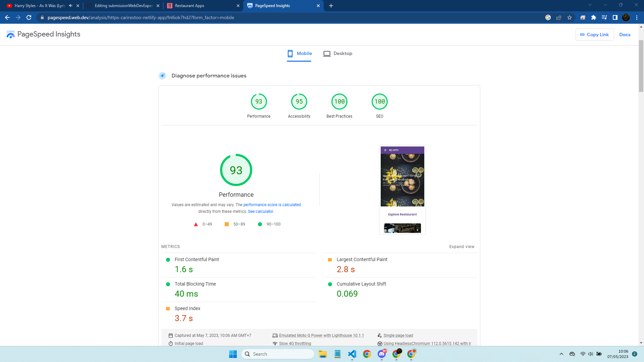Viewport: 644px width, 362px height.
Task: Click the 'Single page load' text
Action: [398, 336]
